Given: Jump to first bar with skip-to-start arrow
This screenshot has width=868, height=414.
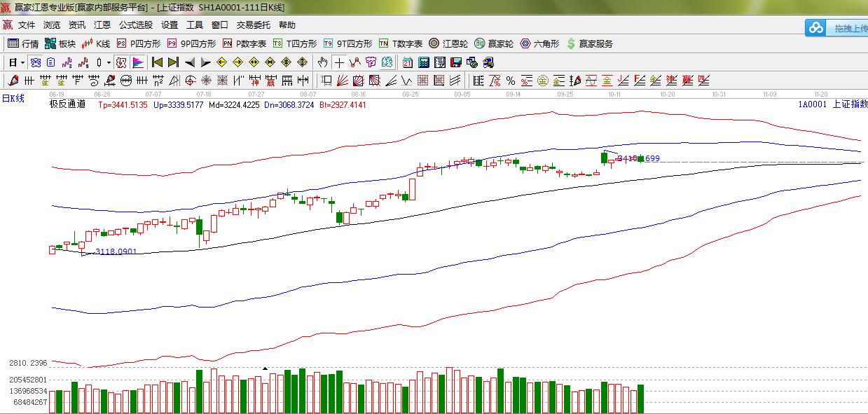Looking at the screenshot, I should coord(157,62).
